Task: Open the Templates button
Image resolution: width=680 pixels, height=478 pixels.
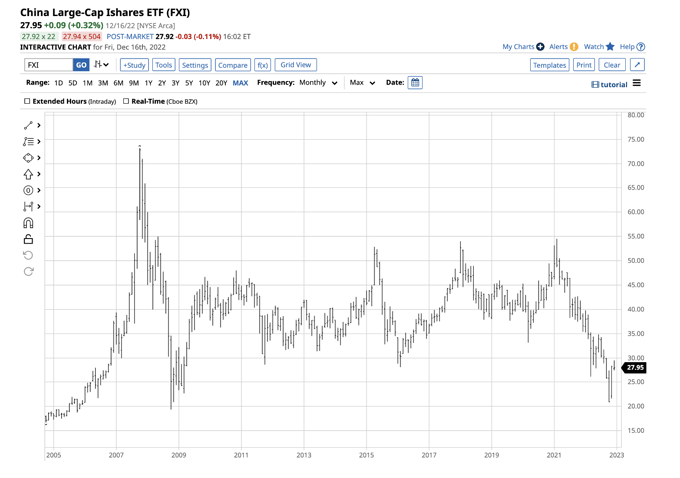Action: click(x=549, y=65)
